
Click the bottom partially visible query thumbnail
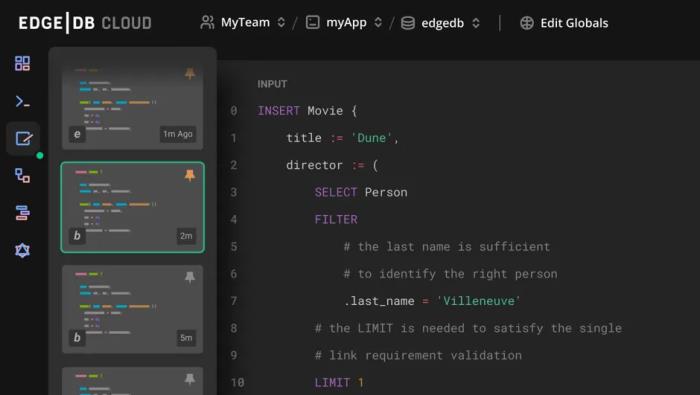click(x=133, y=381)
